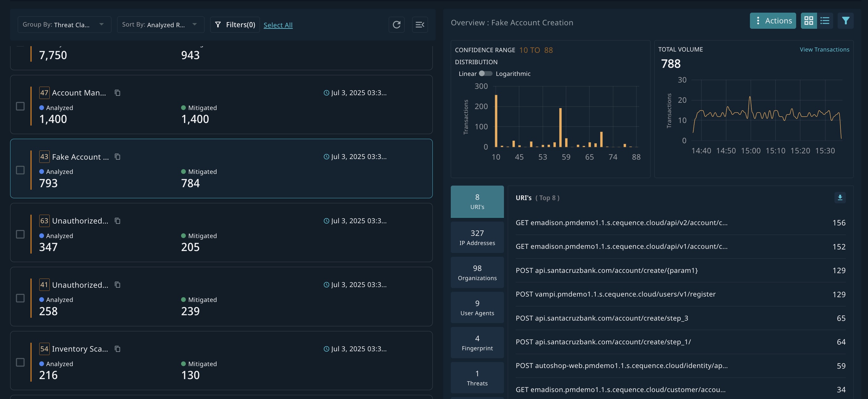Select the 8 URI's tab

(477, 201)
